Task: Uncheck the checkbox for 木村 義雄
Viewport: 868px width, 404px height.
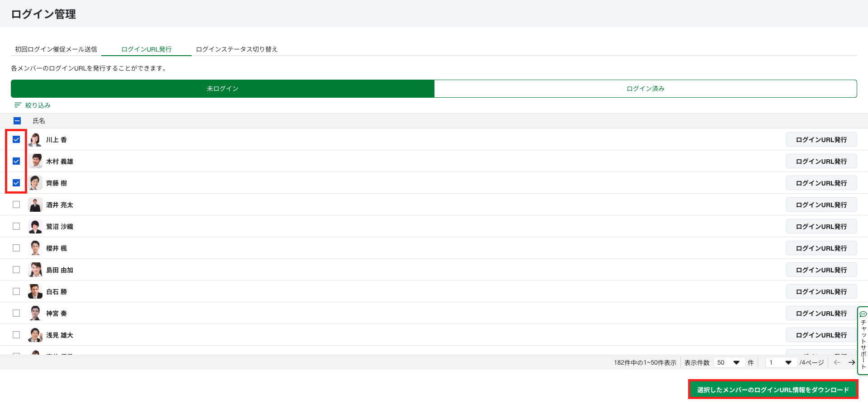Action: coord(16,162)
